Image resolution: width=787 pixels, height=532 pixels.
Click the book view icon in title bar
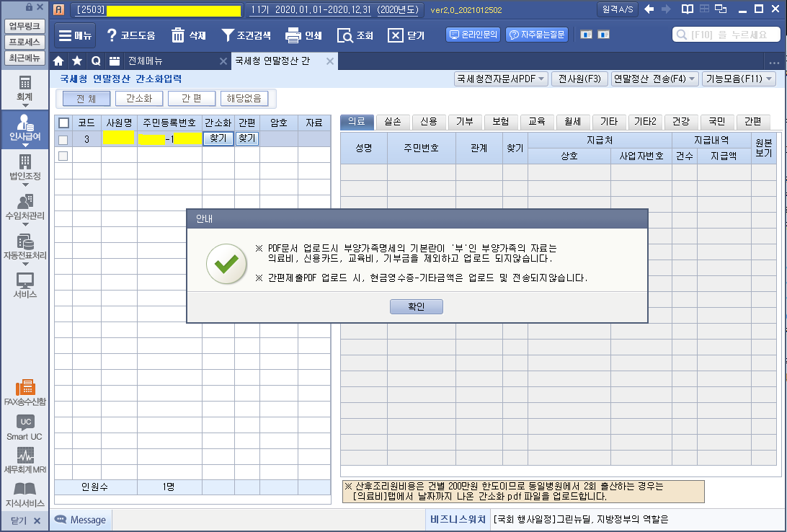pyautogui.click(x=687, y=9)
